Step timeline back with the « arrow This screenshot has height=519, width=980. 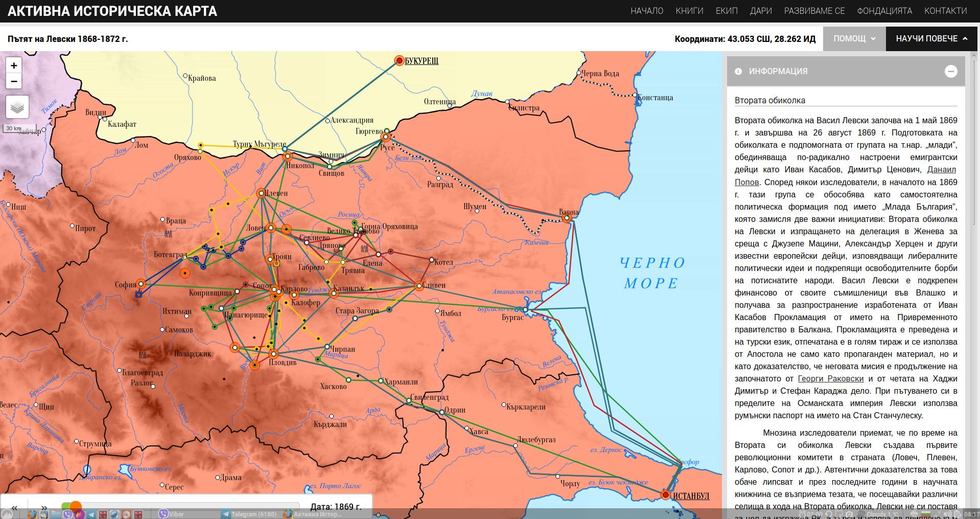point(14,508)
